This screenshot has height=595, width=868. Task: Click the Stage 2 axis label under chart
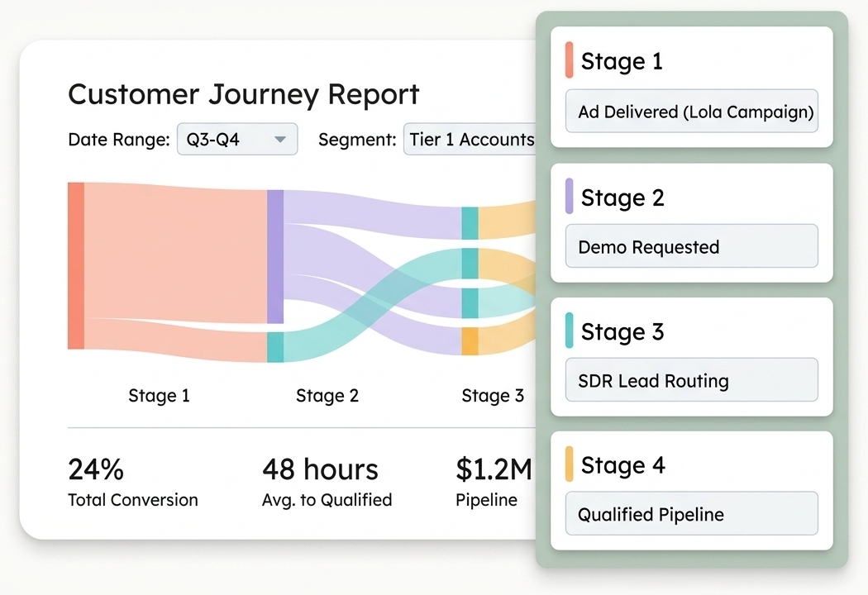click(x=327, y=395)
